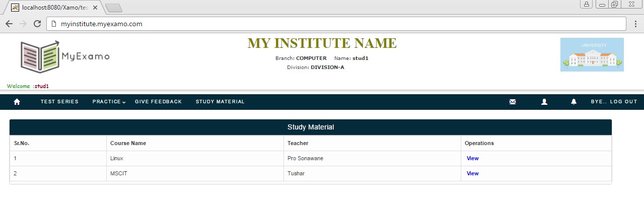The width and height of the screenshot is (644, 199).
Task: Click the Welcome :stud1 text
Action: (28, 86)
